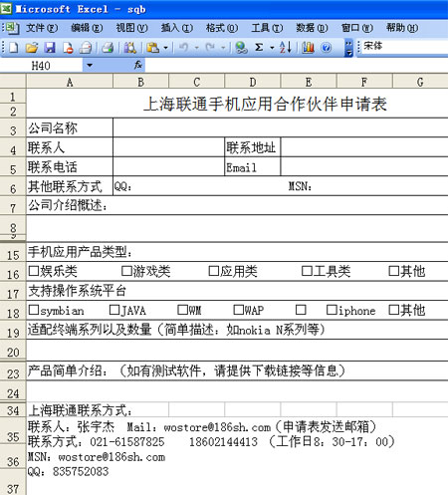Open the Paste options dropdown arrow
Image resolution: width=448 pixels, height=495 pixels.
tap(166, 48)
